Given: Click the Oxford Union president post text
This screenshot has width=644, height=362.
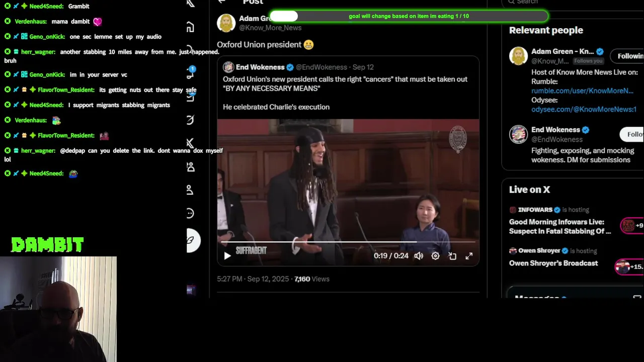Looking at the screenshot, I should [x=259, y=44].
